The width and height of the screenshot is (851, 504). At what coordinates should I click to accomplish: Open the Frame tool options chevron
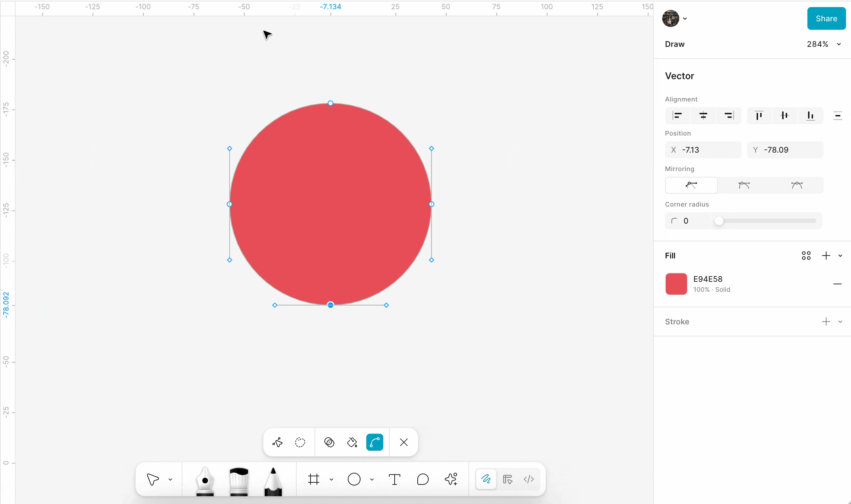click(331, 480)
